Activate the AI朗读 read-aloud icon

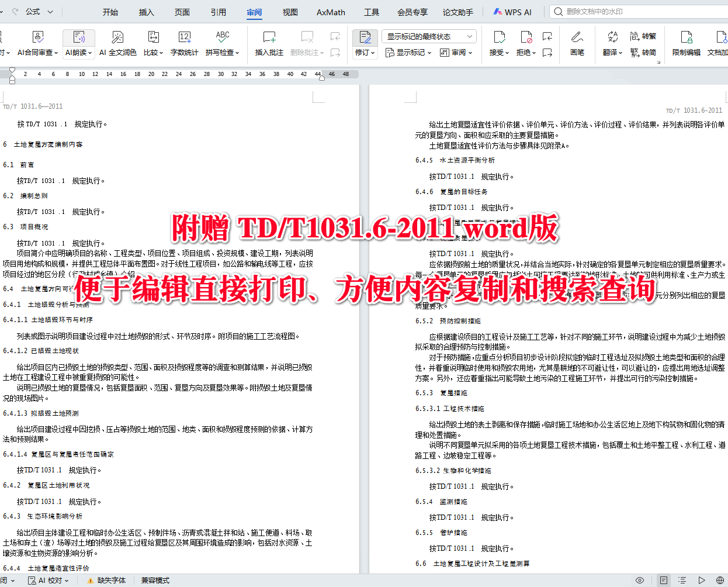79,37
